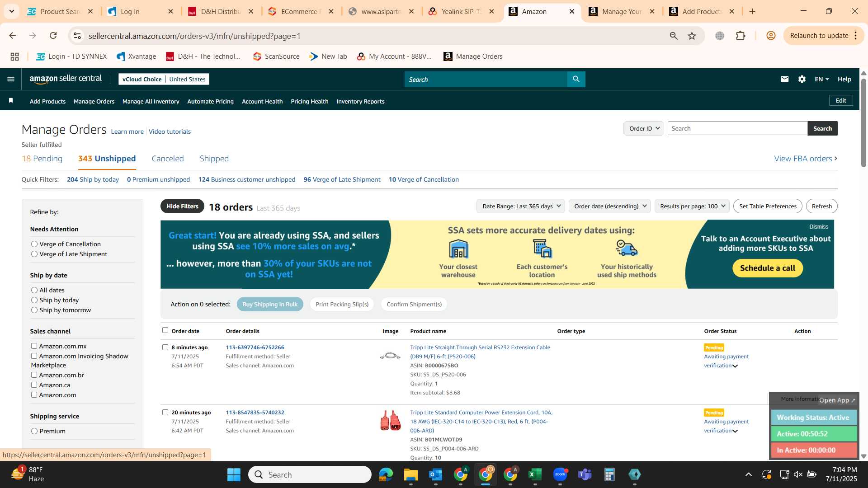Screen dimensions: 868x488
Task: Select order 113-6397746-6752266 checkbox
Action: 165,347
